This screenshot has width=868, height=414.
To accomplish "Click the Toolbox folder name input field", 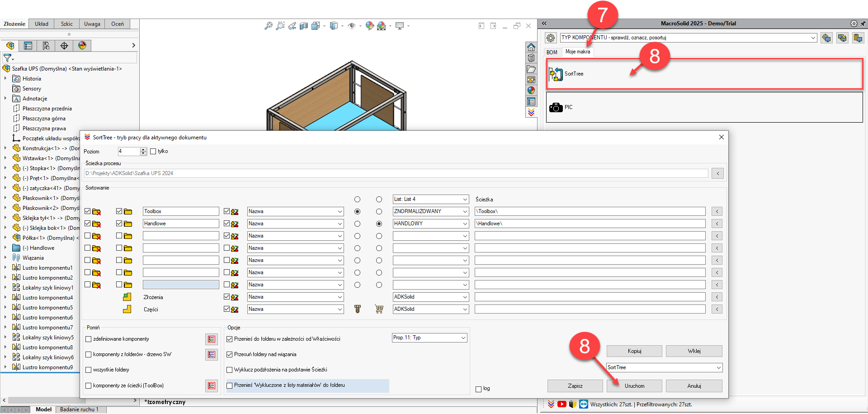I will click(x=181, y=211).
